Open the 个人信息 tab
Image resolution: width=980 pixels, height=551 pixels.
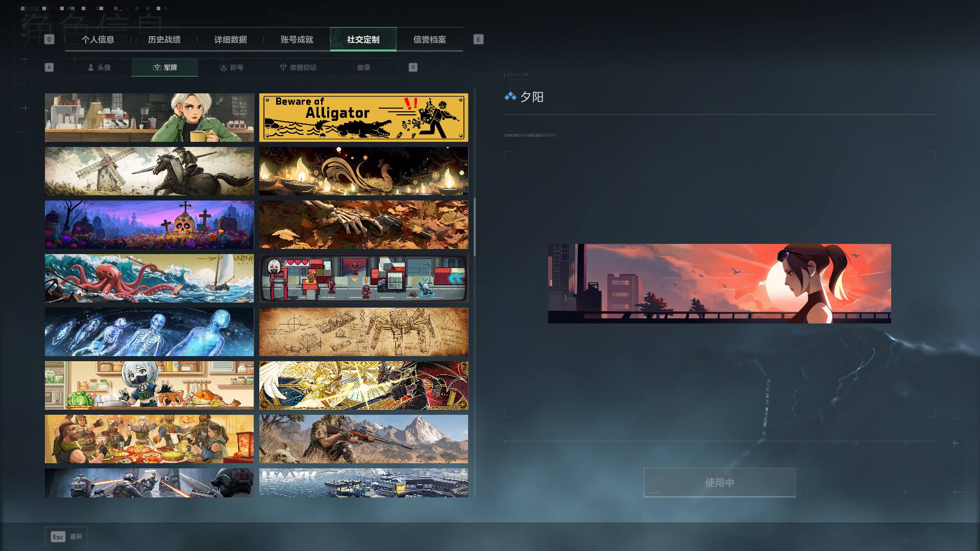[x=97, y=39]
